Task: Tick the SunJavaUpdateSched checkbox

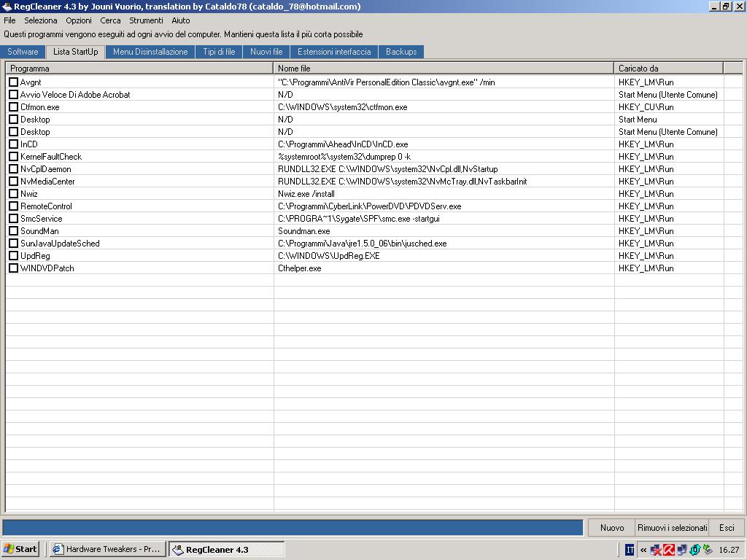Action: (13, 243)
